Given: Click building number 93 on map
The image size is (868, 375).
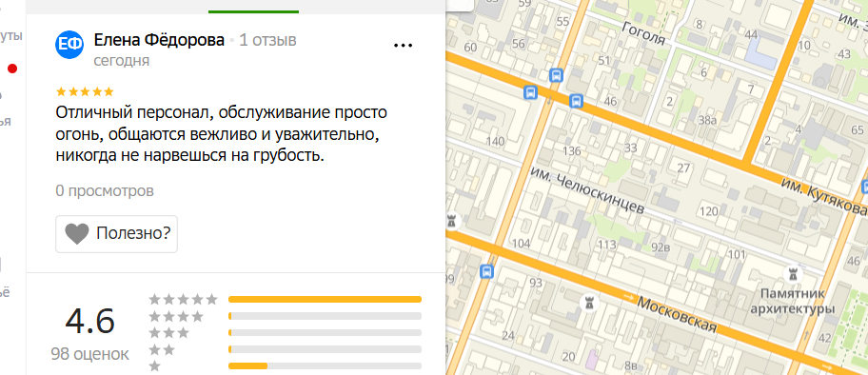Looking at the screenshot, I should [536, 283].
